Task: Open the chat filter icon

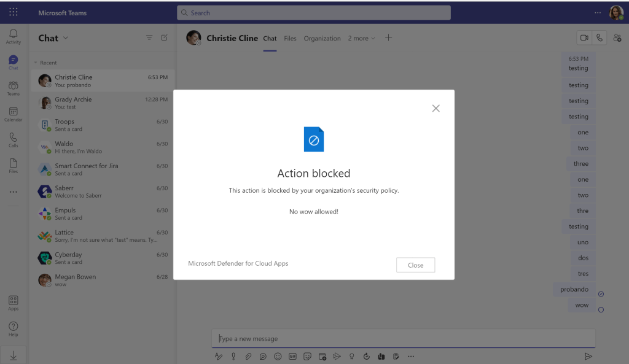Action: (x=149, y=38)
